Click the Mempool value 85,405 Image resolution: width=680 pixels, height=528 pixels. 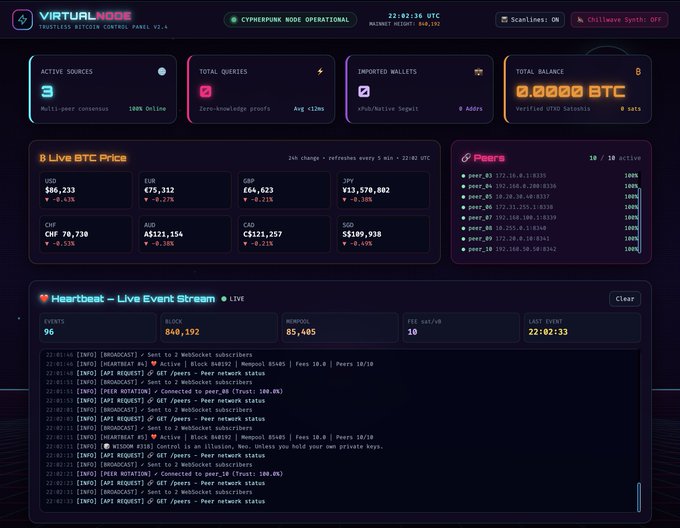[301, 332]
